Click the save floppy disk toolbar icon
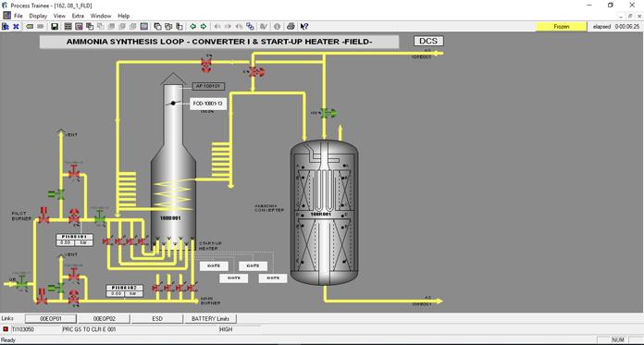This screenshot has height=345, width=644. (x=55, y=26)
